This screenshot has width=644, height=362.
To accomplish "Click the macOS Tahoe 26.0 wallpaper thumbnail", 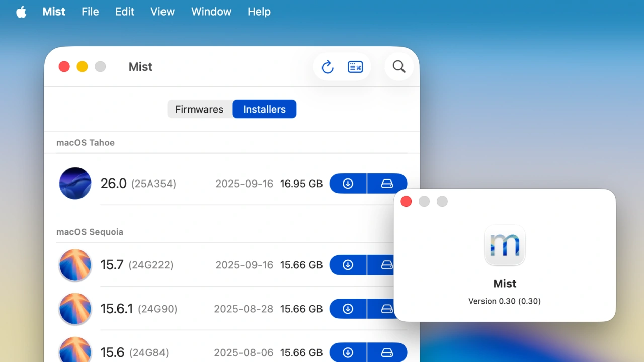I will tap(75, 183).
